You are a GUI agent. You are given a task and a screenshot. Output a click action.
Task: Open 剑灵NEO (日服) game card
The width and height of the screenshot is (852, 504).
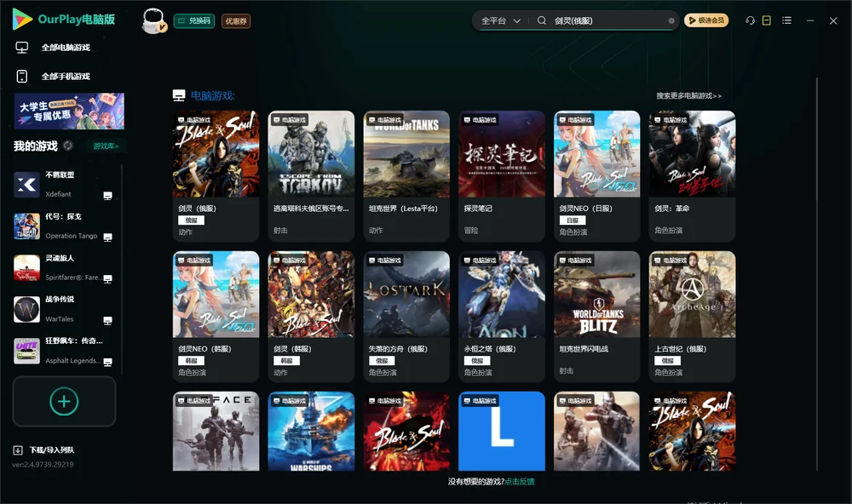coord(597,176)
